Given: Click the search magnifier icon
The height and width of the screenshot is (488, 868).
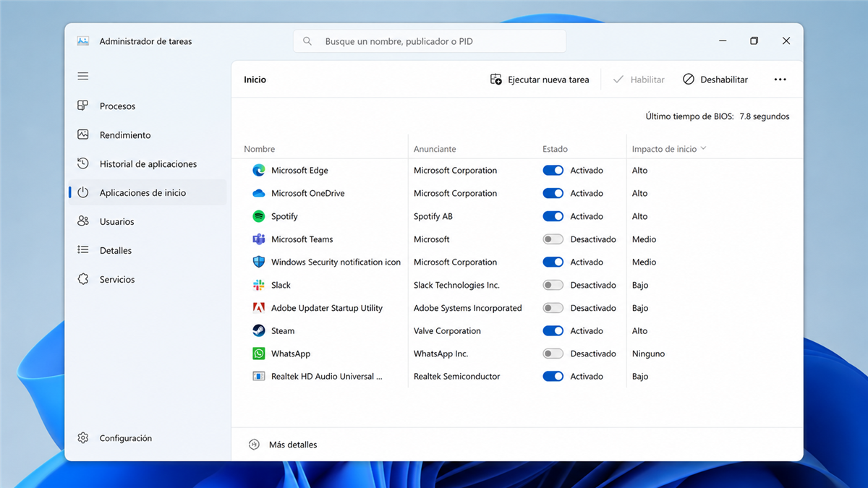Looking at the screenshot, I should pyautogui.click(x=307, y=41).
